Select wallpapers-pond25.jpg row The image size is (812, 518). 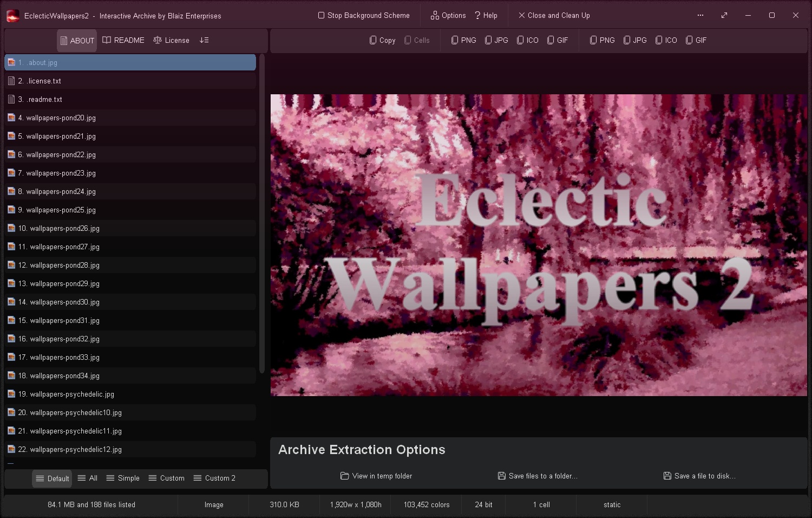[x=130, y=210]
